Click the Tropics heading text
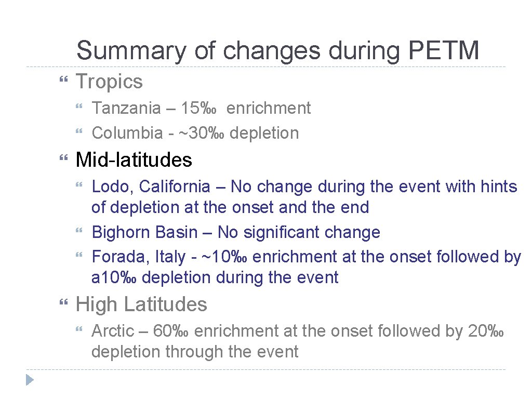This screenshot has height=399, width=532. coord(109,82)
